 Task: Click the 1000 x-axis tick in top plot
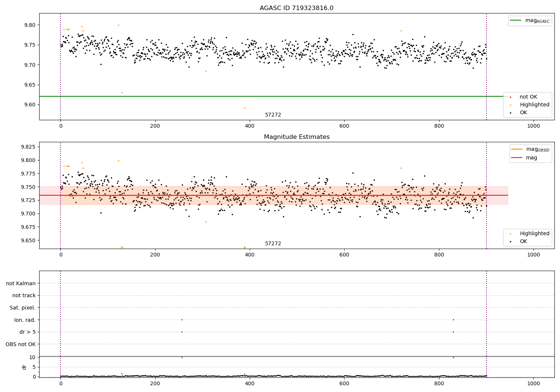point(533,126)
